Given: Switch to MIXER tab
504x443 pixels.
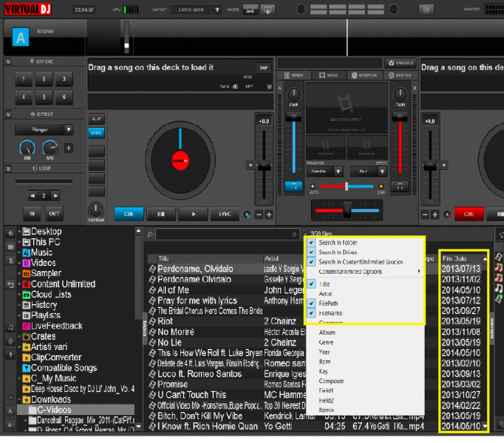Looking at the screenshot, I should click(294, 75).
